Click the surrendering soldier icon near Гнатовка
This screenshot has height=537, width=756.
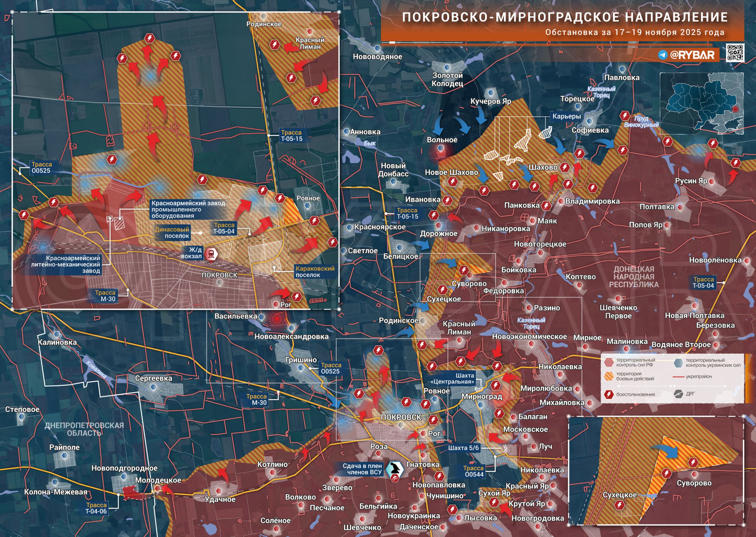pyautogui.click(x=395, y=469)
